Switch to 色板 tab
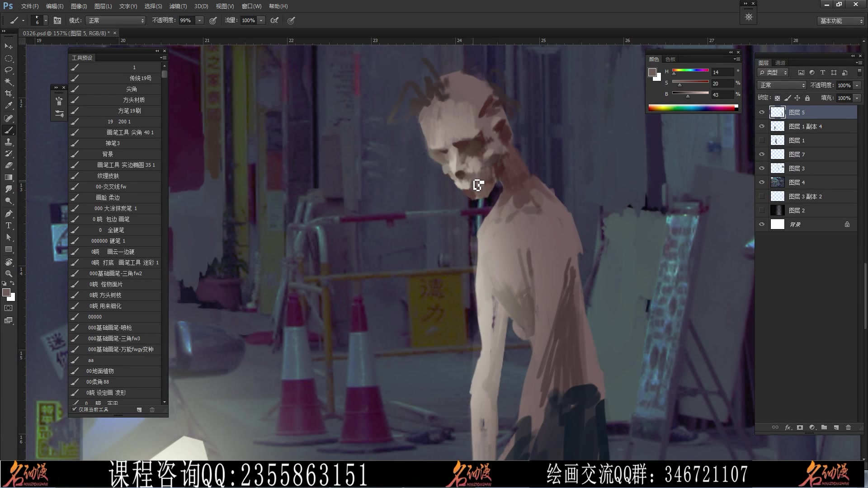Viewport: 868px width, 488px height. click(670, 59)
